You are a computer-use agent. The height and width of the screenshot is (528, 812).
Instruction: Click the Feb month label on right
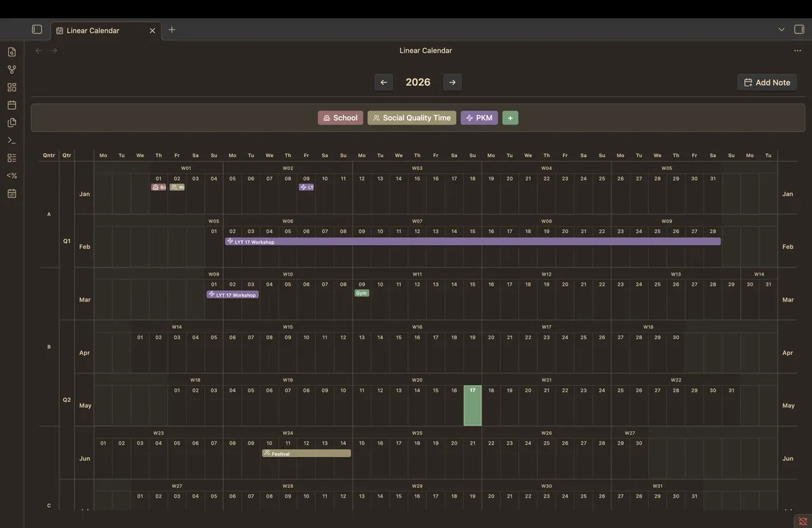pos(788,246)
